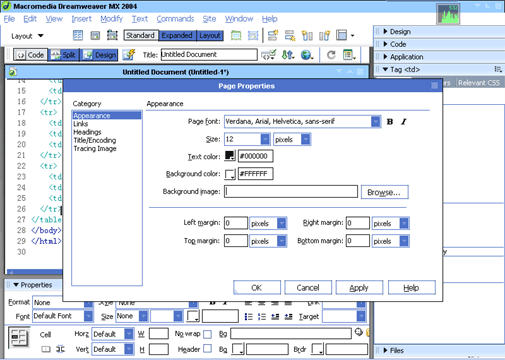The height and width of the screenshot is (360, 505).
Task: Open the Text color swatch picker
Action: pyautogui.click(x=230, y=156)
